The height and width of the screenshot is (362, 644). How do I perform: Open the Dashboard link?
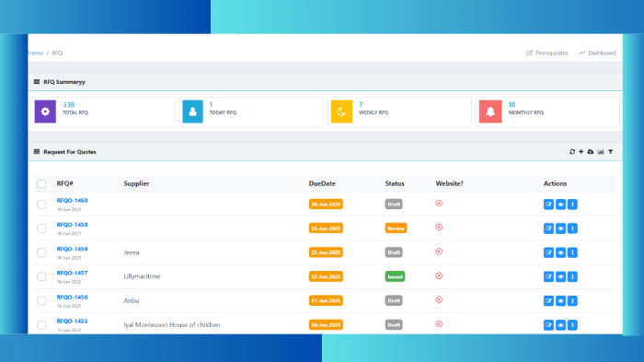(598, 53)
